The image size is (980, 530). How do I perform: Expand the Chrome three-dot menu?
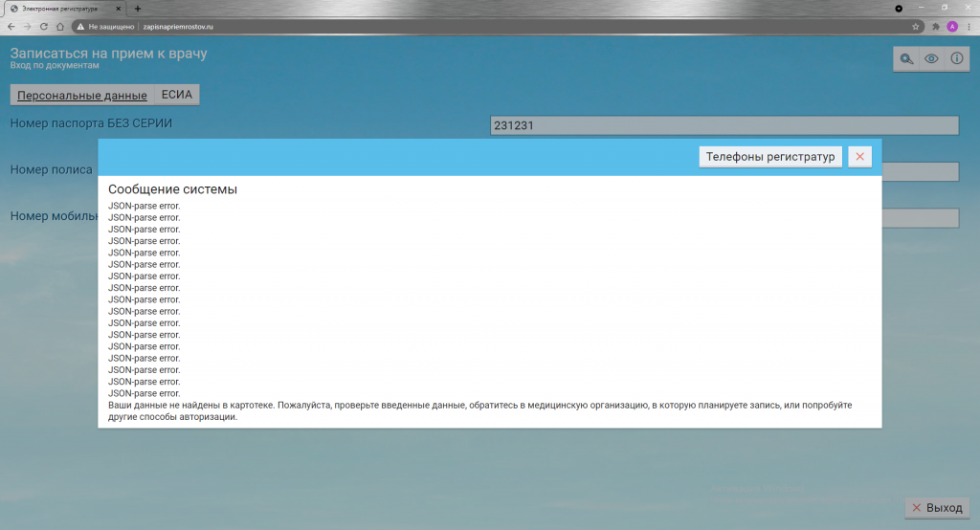(x=969, y=27)
